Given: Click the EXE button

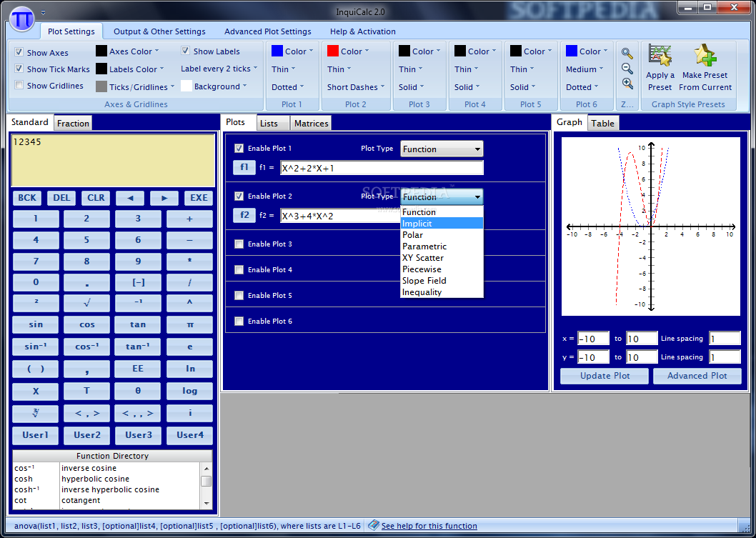Looking at the screenshot, I should (x=199, y=198).
